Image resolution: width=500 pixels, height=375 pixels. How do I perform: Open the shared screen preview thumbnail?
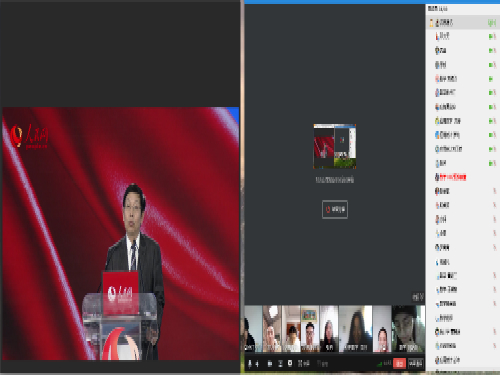pos(335,146)
